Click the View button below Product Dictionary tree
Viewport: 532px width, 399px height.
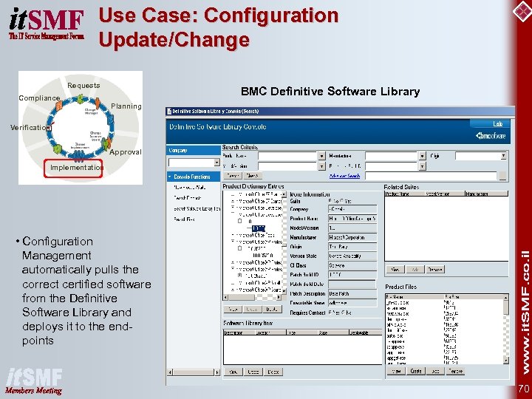click(233, 309)
